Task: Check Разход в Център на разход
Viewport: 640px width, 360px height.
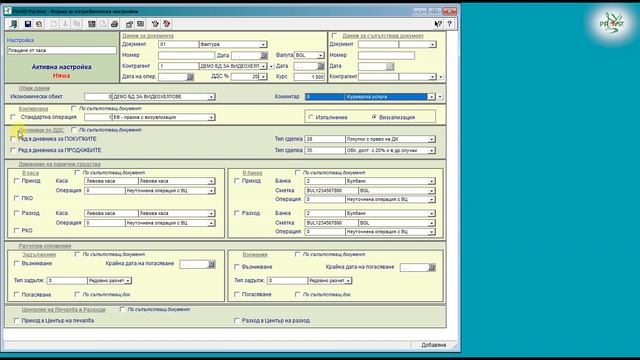Action: click(x=237, y=321)
